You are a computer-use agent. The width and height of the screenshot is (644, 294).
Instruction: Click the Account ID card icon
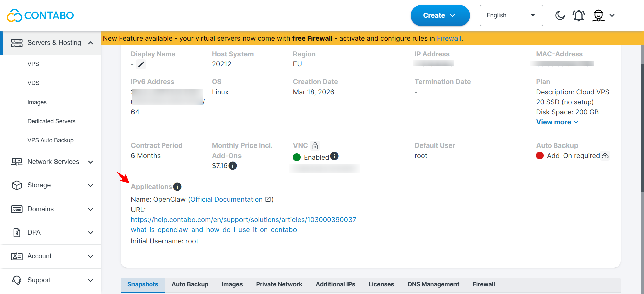pyautogui.click(x=17, y=256)
